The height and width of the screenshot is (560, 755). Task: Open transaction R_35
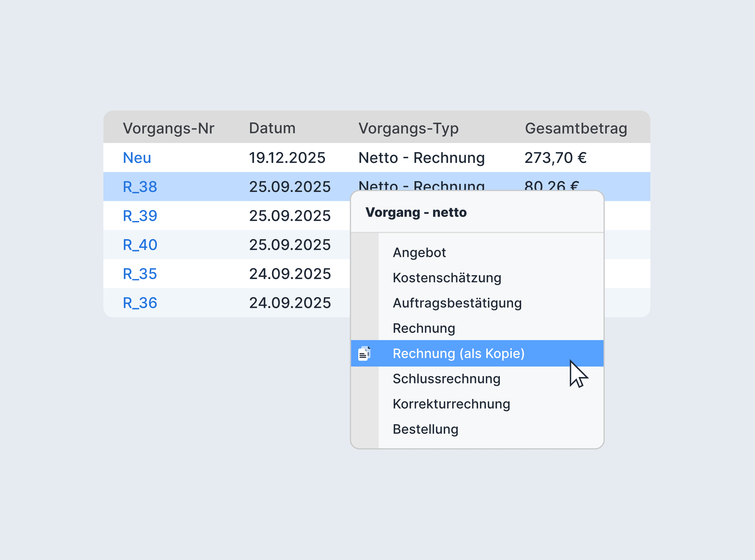(x=140, y=274)
